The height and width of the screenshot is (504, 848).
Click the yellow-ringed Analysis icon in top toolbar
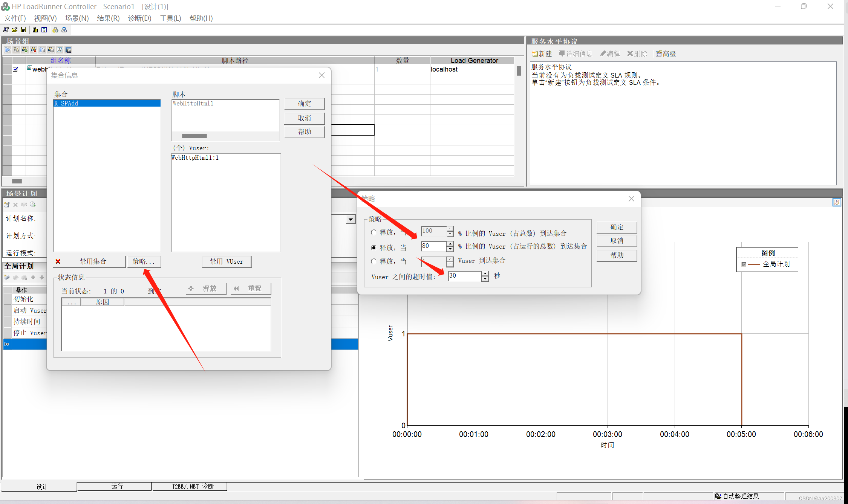(x=55, y=30)
